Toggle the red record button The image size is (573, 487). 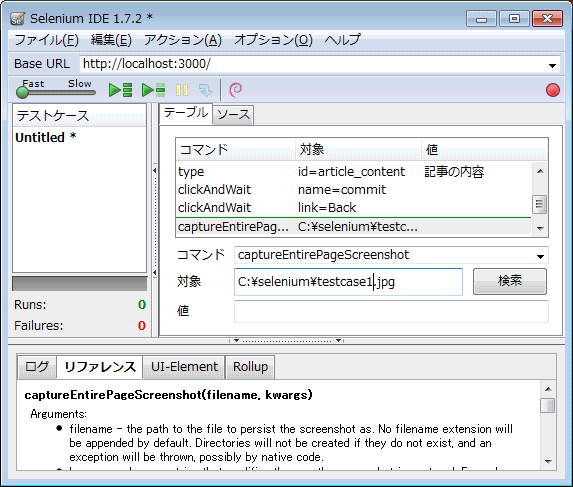coord(553,90)
